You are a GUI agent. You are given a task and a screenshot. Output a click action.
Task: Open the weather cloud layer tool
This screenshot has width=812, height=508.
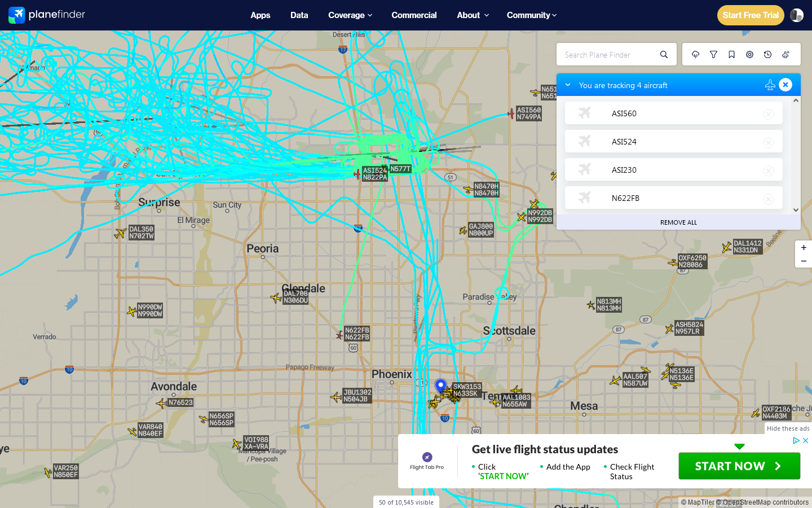(695, 55)
